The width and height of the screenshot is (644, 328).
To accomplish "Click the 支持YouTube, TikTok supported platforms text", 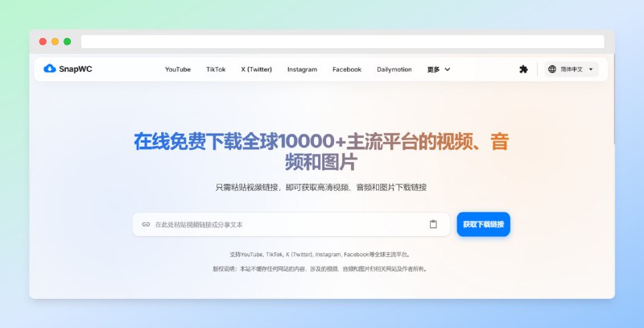I will (x=320, y=255).
